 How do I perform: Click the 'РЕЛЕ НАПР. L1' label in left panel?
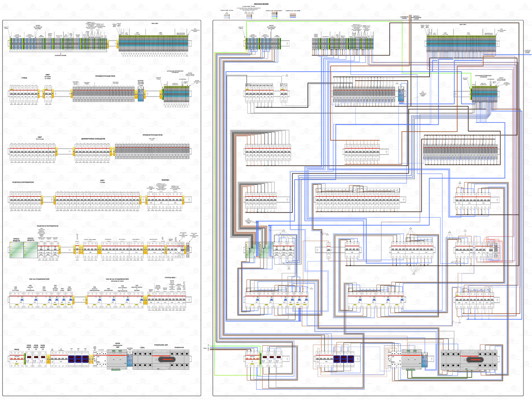coord(29,347)
